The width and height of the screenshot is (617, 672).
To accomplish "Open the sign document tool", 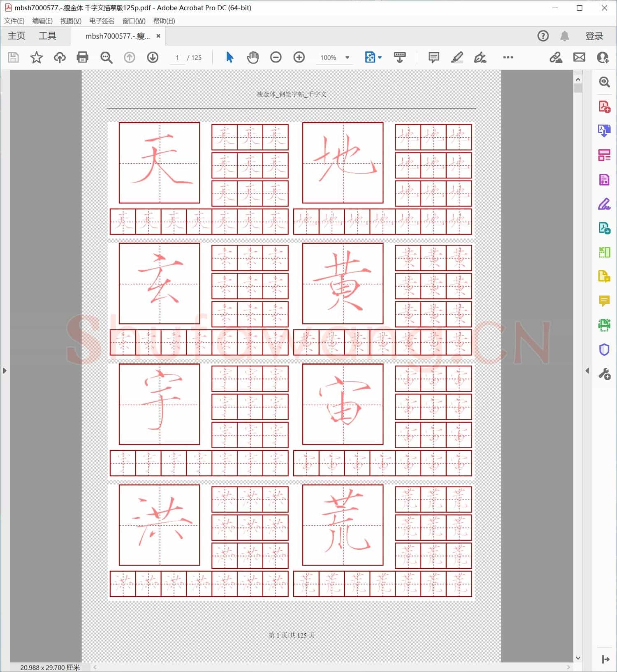I will point(480,58).
